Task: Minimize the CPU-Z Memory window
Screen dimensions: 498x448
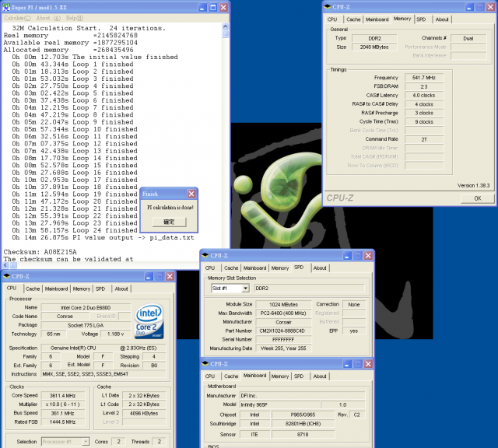Action: [x=469, y=7]
